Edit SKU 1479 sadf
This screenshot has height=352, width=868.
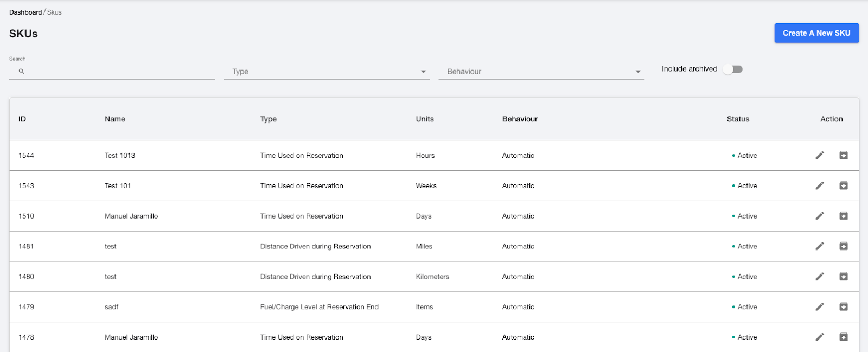click(x=820, y=307)
